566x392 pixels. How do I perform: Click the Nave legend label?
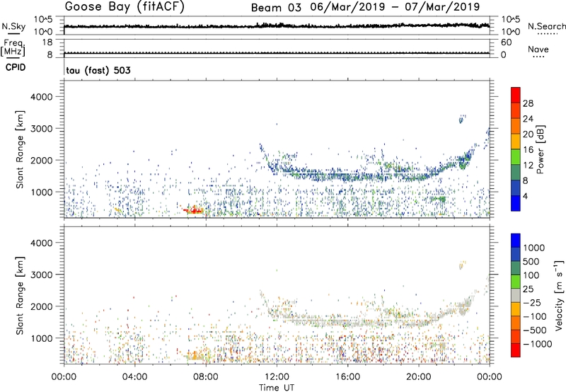pos(538,50)
